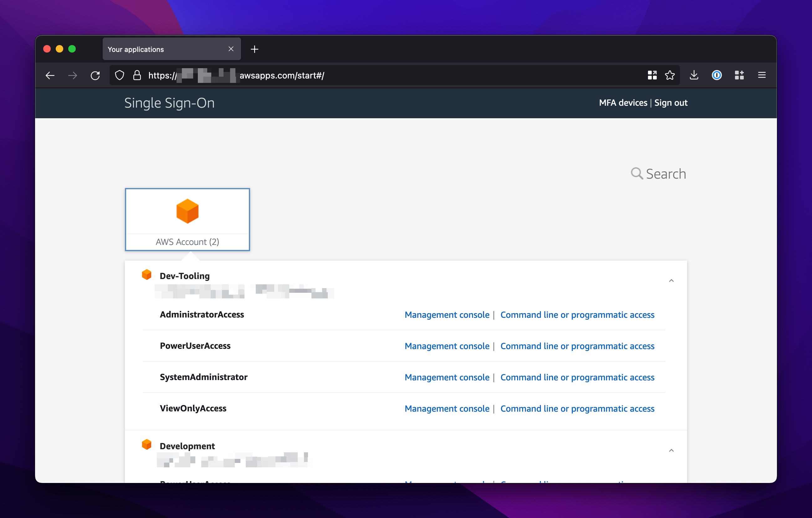Viewport: 812px width, 518px height.
Task: Collapse the Development account chevron
Action: tap(671, 451)
